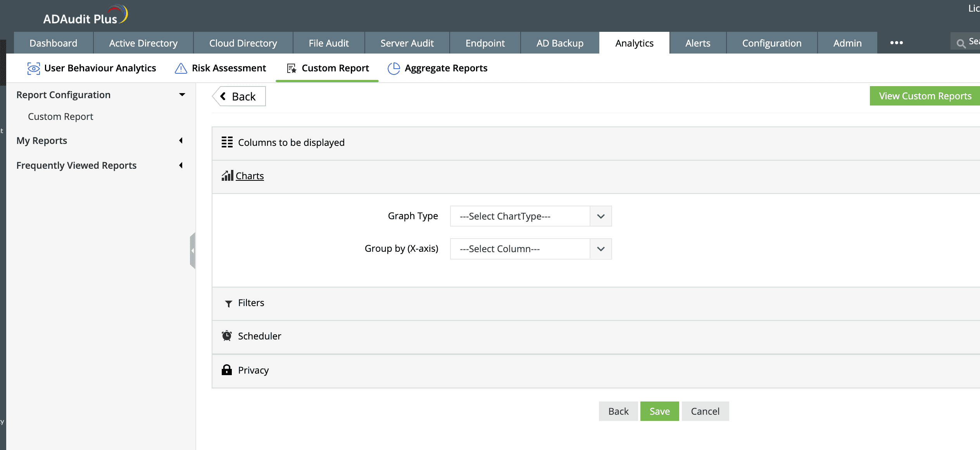Collapse the Report Configuration section
980x450 pixels.
[182, 95]
